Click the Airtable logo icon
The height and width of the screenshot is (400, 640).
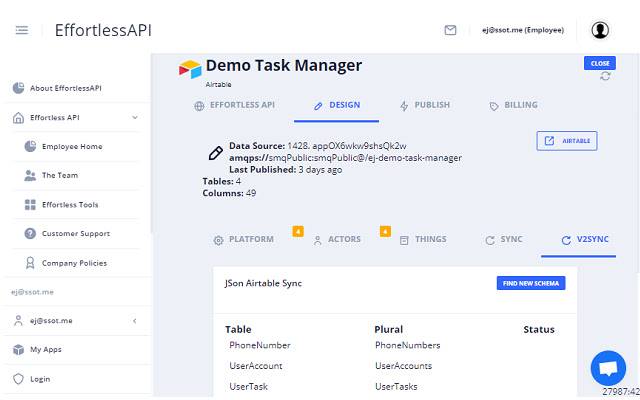point(190,69)
